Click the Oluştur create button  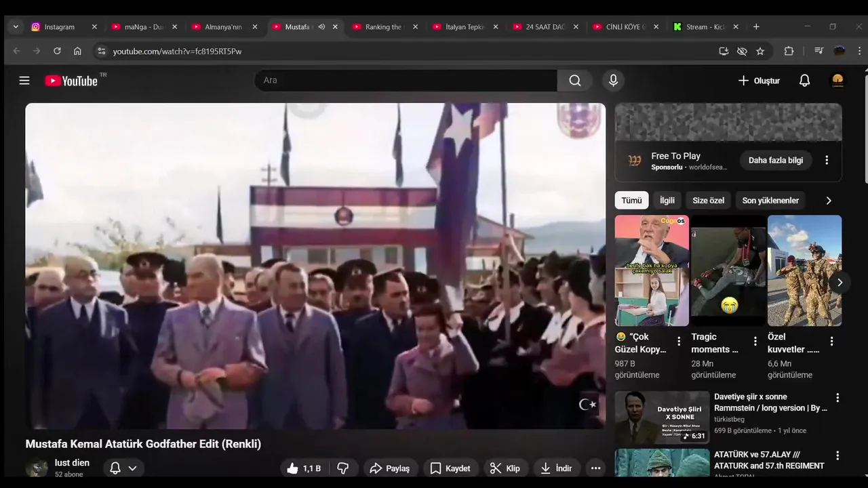coord(759,81)
